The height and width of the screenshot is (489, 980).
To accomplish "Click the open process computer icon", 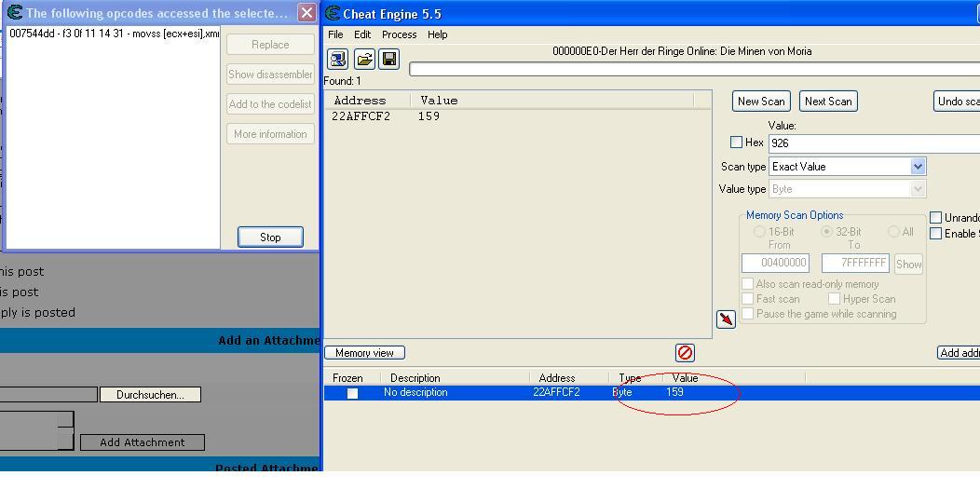I will coord(338,60).
